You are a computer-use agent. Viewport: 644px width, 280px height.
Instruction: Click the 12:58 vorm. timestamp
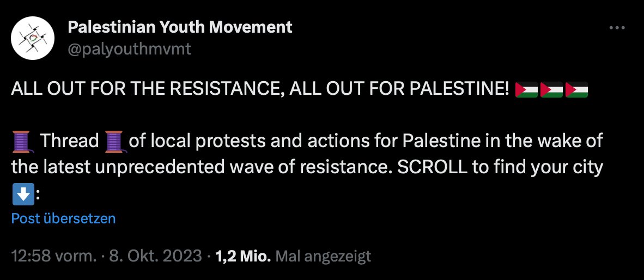click(52, 256)
